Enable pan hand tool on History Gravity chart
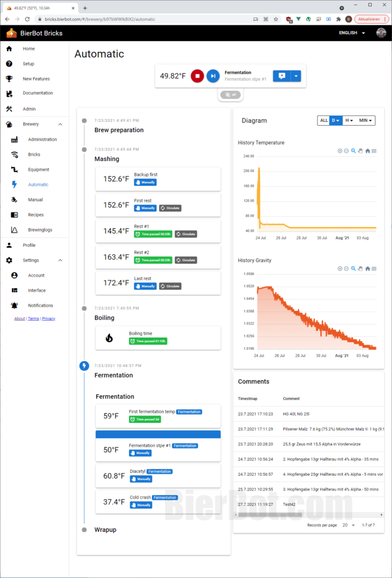 360,269
